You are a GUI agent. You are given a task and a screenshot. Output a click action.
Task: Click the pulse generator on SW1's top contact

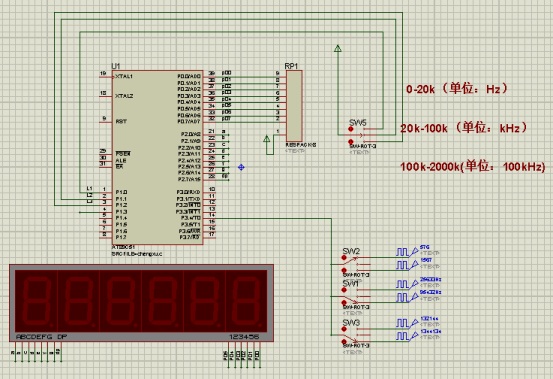click(406, 284)
